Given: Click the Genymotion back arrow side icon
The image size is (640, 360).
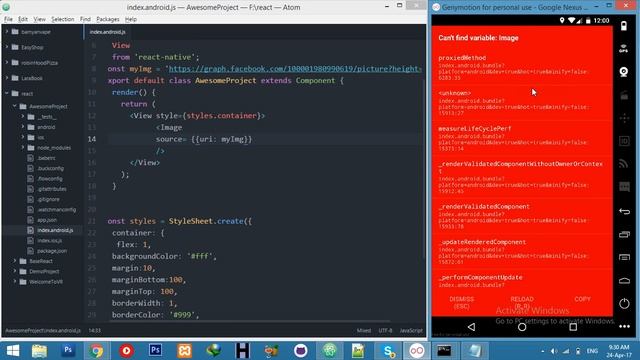Looking at the screenshot, I should click(624, 211).
